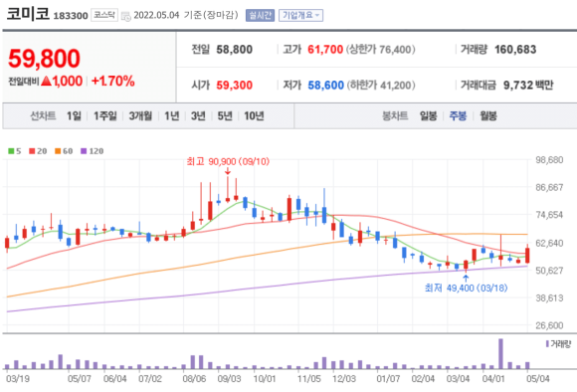Select the 3년 line chart period
577x392 pixels.
coord(198,116)
